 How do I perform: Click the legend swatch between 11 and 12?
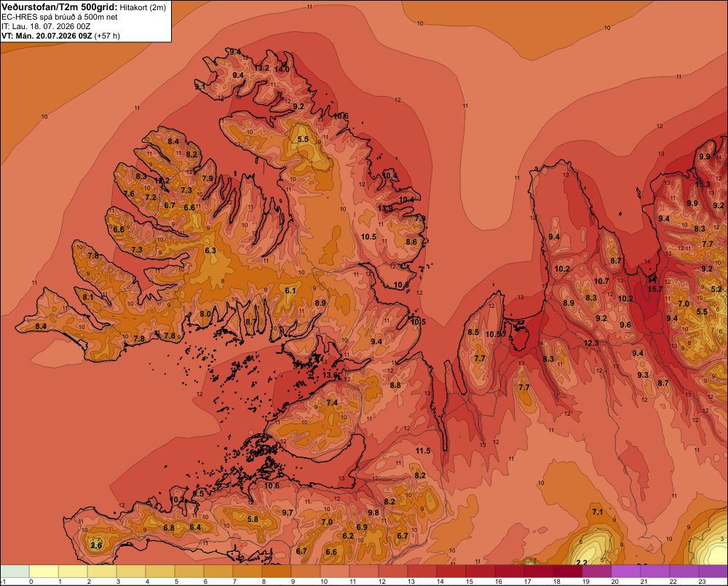pos(364,571)
